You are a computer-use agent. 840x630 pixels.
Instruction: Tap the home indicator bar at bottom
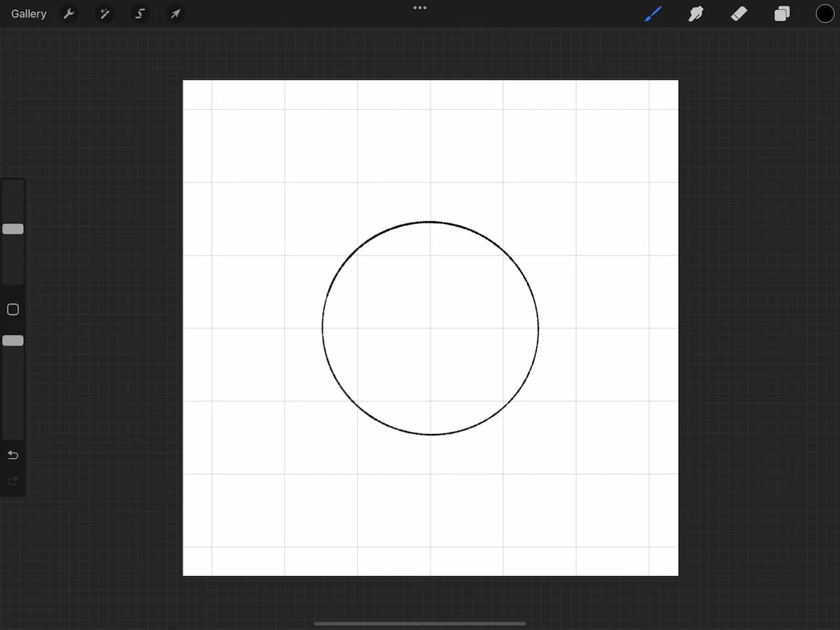tap(420, 623)
